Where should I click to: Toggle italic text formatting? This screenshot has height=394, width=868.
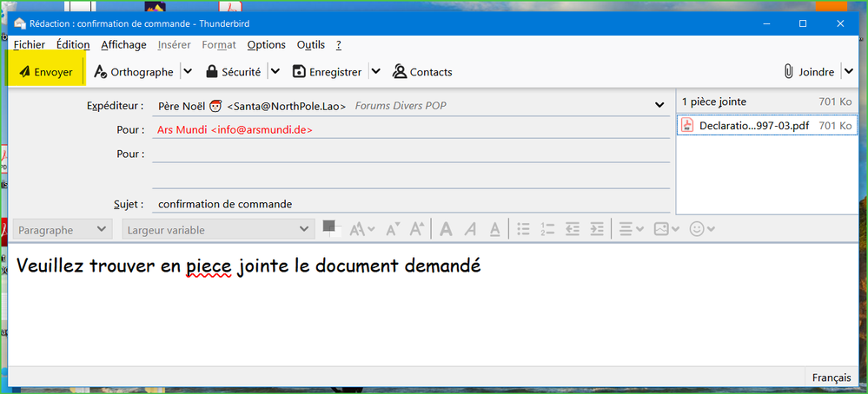click(470, 230)
